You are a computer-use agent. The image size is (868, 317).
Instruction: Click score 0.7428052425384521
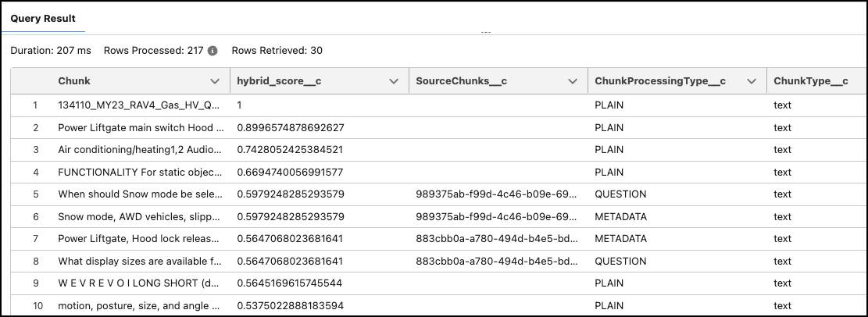tap(291, 150)
